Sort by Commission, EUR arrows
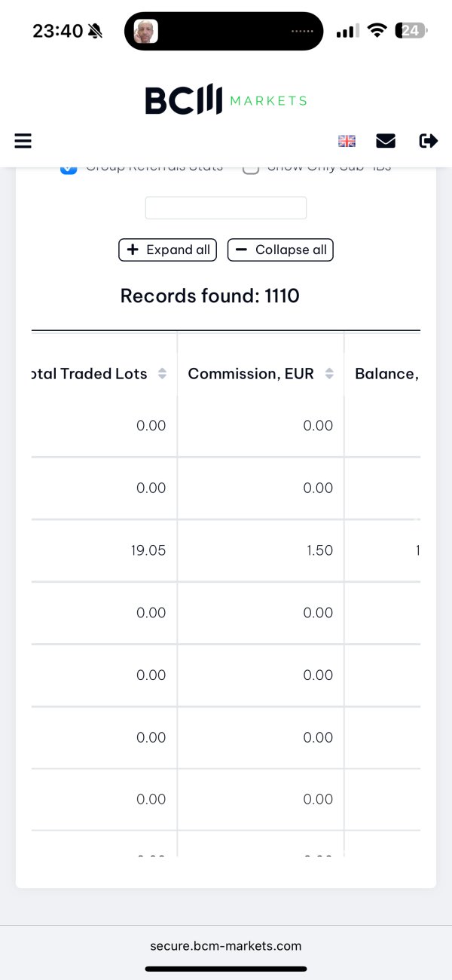The width and height of the screenshot is (452, 980). [329, 374]
